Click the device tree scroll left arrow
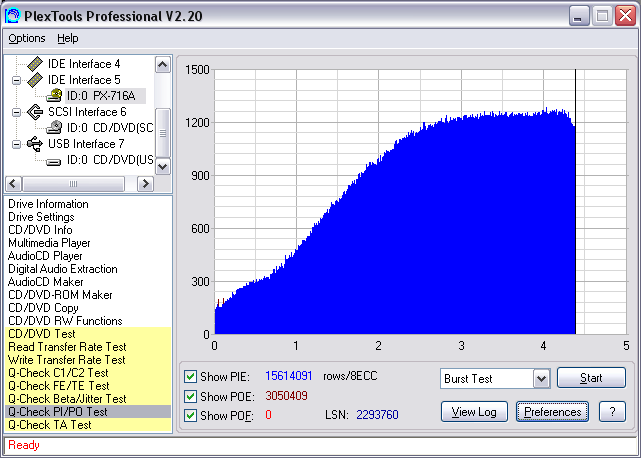The width and height of the screenshot is (641, 458). pos(13,184)
